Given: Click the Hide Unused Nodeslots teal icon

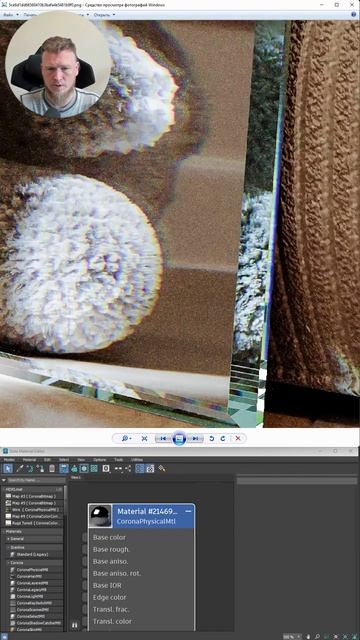Looking at the screenshot, I should pyautogui.click(x=74, y=469).
